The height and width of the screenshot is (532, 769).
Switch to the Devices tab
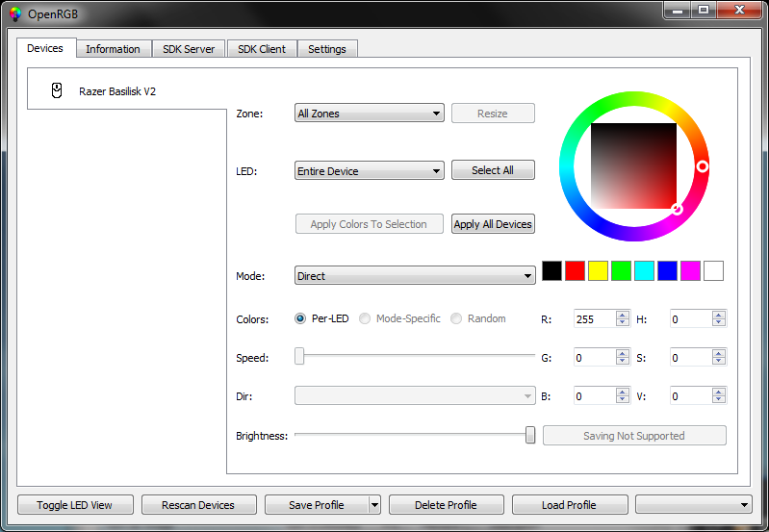(45, 48)
